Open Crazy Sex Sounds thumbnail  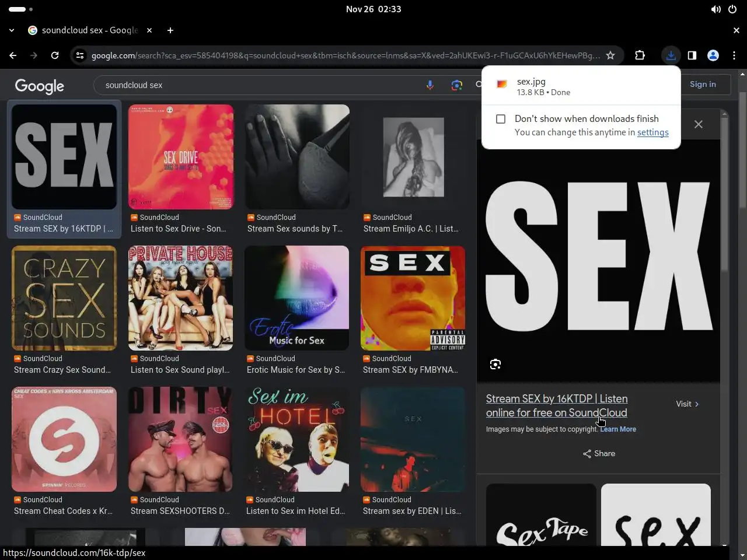click(64, 298)
